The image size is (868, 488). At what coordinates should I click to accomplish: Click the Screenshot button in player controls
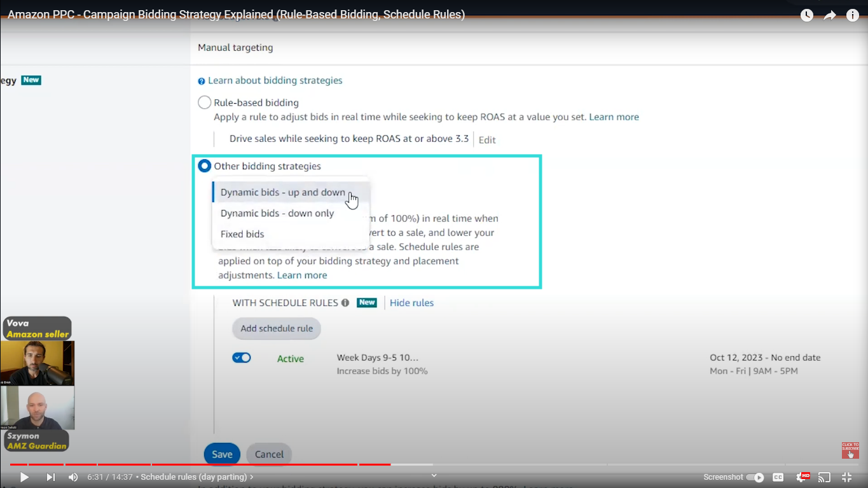coord(723,477)
